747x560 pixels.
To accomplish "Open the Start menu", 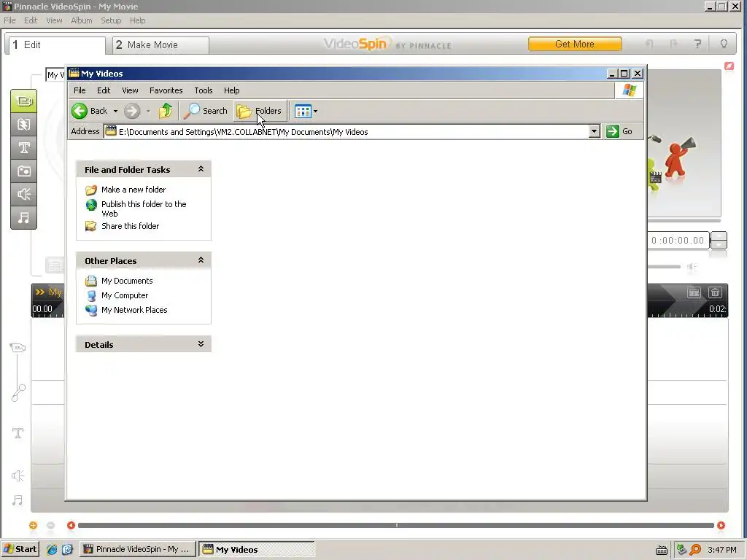I will [x=20, y=549].
